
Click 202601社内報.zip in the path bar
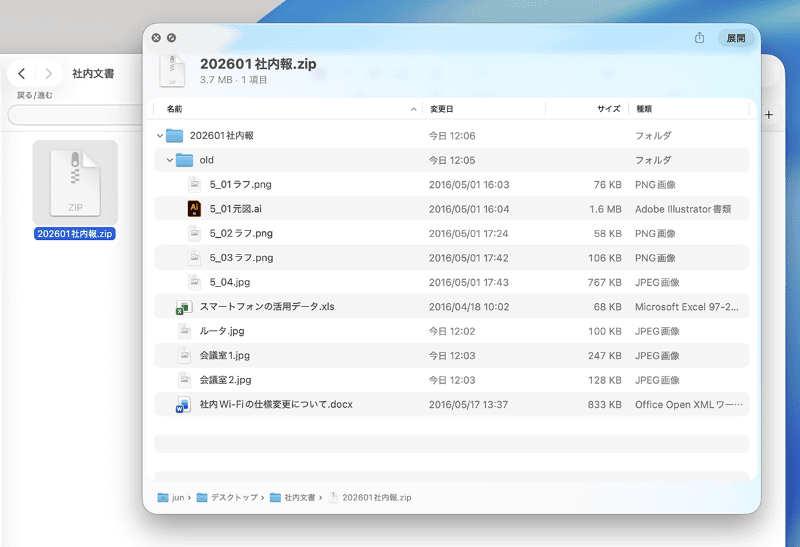click(377, 498)
